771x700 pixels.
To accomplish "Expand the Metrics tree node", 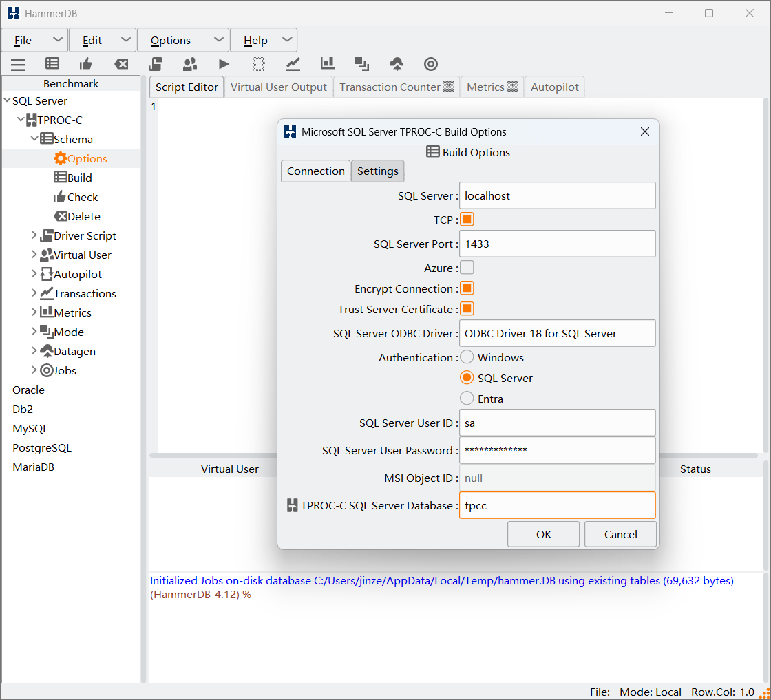I will [34, 312].
